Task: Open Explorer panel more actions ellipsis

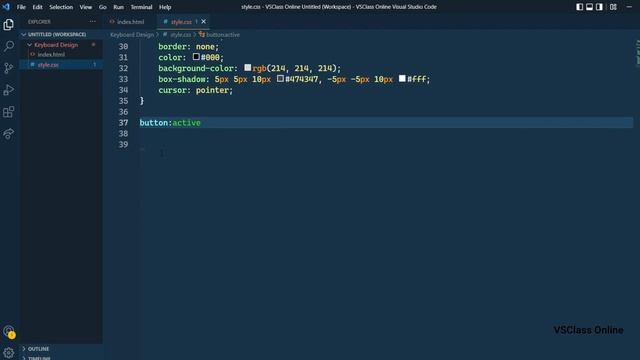Action: 93,22
